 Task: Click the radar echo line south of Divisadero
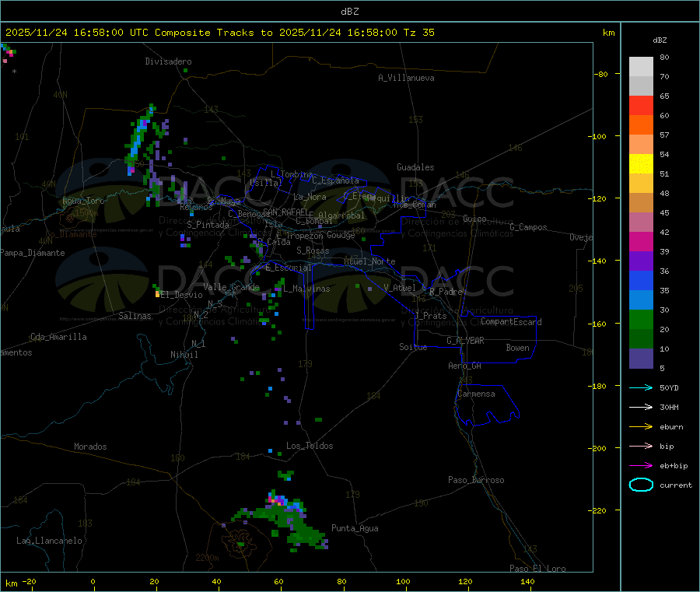click(140, 138)
